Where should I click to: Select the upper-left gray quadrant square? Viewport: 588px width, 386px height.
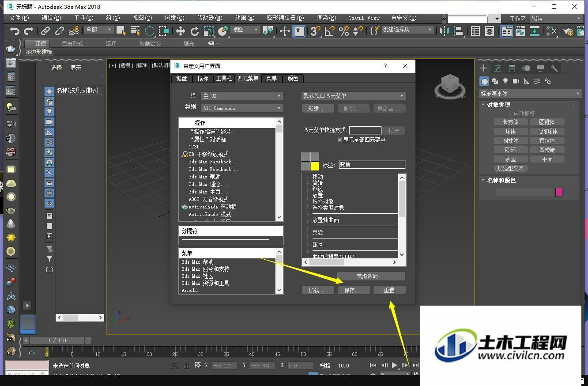pos(305,157)
